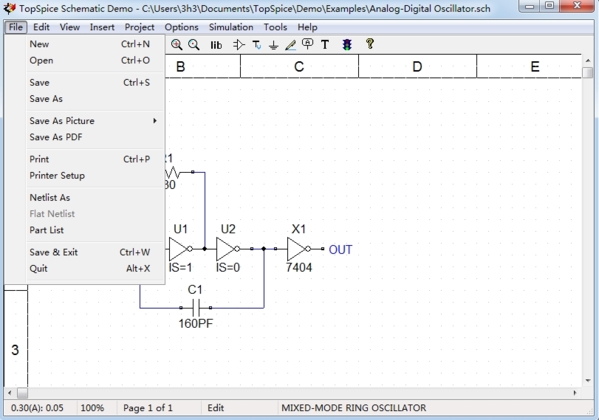Click the coordinate readout 0.30(A): 0.05
599x420 pixels.
tap(37, 408)
